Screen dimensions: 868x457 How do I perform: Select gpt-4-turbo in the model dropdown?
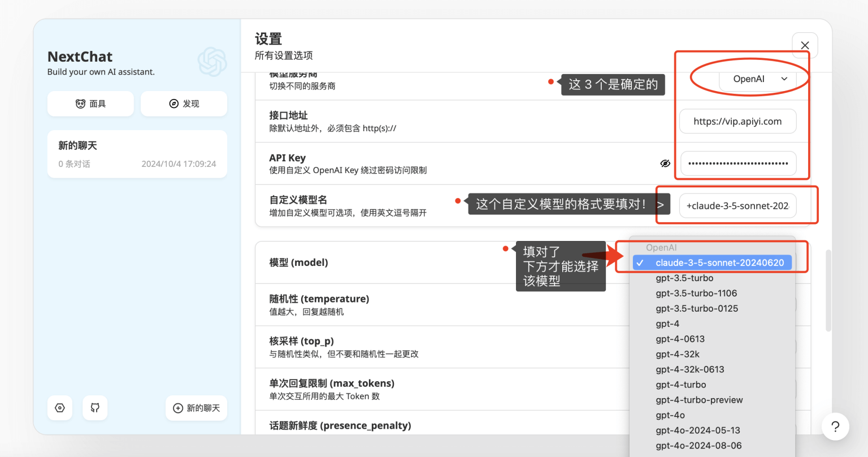tap(681, 385)
